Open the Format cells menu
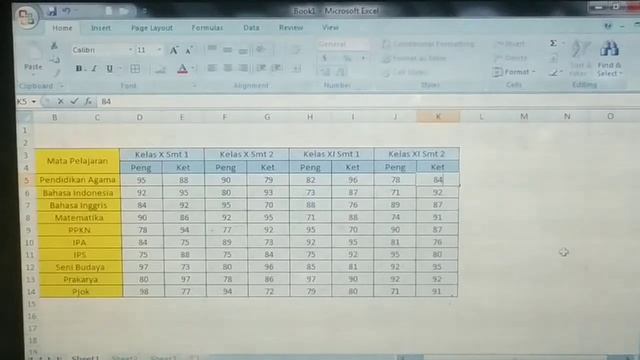The image size is (640, 360). (x=514, y=72)
